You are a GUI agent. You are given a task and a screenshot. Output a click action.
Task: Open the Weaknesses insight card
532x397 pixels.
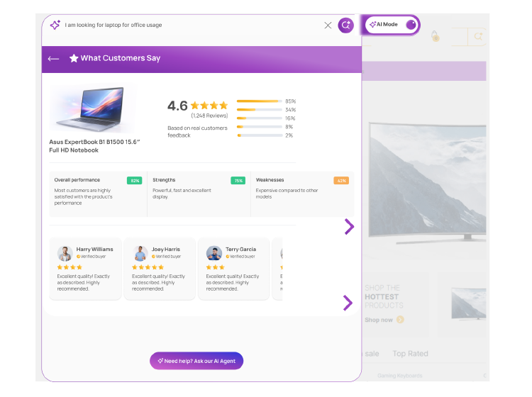pos(301,193)
